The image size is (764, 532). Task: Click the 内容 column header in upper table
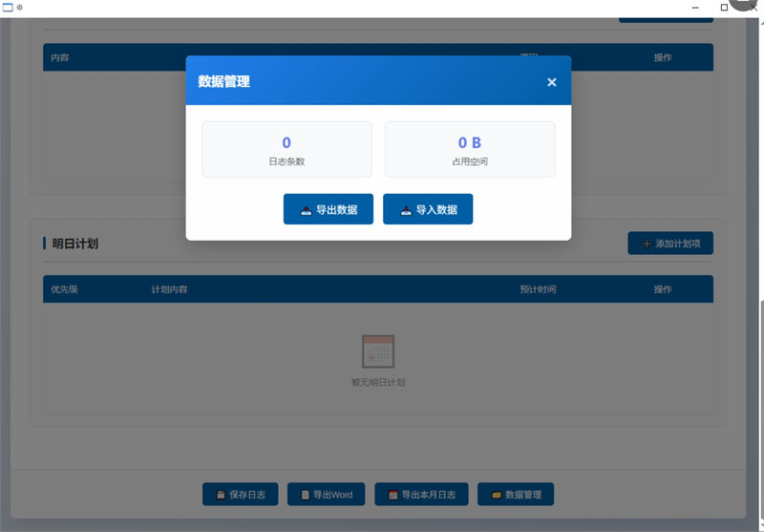(x=59, y=57)
